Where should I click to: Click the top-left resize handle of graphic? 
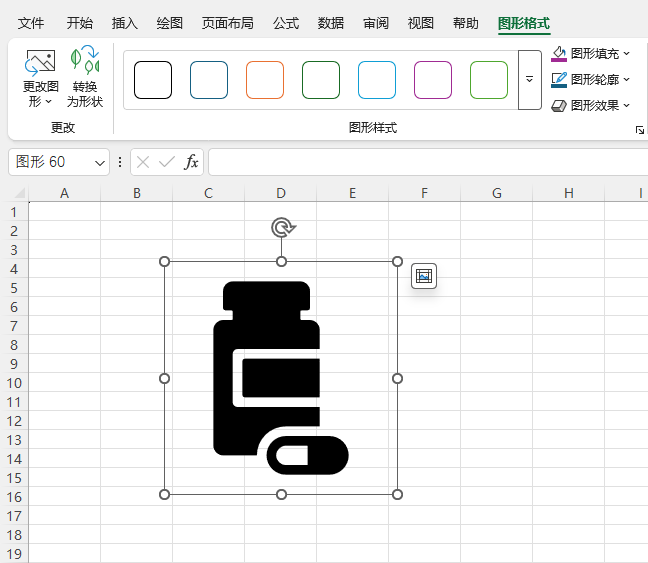(164, 262)
